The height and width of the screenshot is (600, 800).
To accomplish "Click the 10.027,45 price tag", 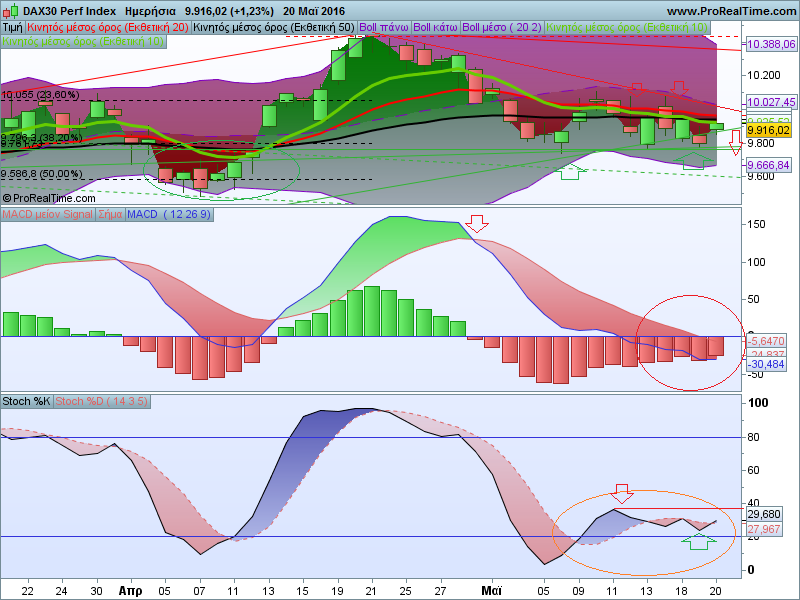I will [771, 102].
